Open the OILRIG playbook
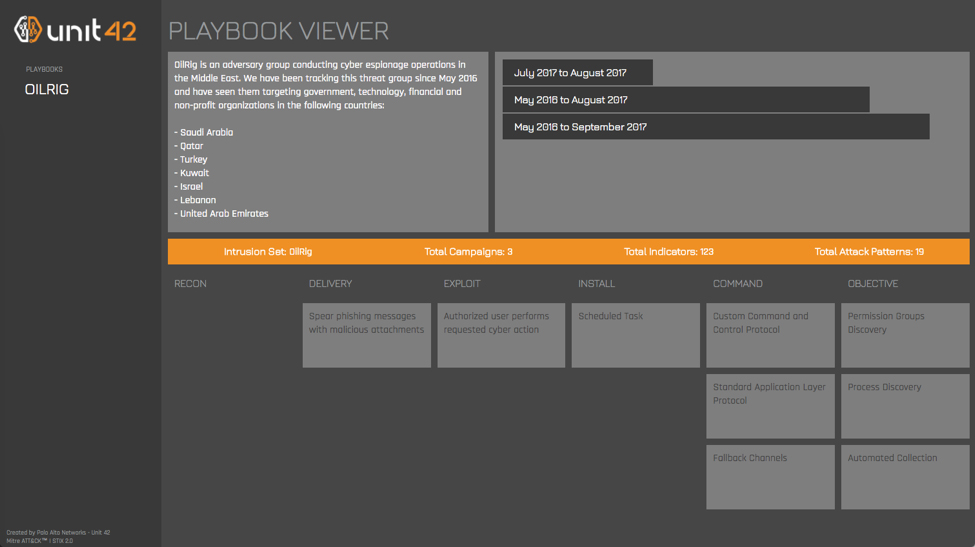 pos(47,90)
